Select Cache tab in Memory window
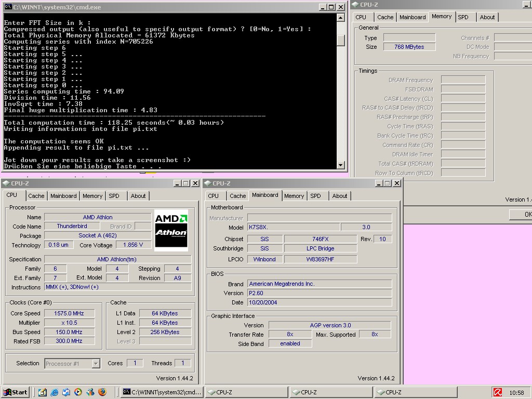 click(x=385, y=17)
